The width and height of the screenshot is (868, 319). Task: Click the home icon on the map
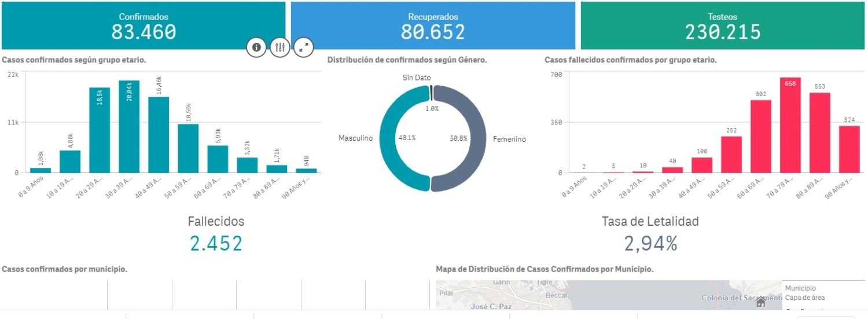click(x=761, y=302)
